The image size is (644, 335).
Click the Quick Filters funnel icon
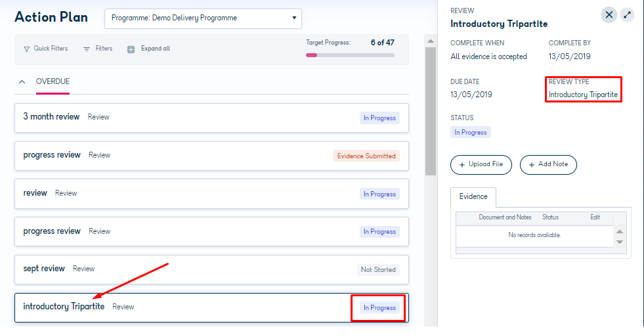pos(27,49)
